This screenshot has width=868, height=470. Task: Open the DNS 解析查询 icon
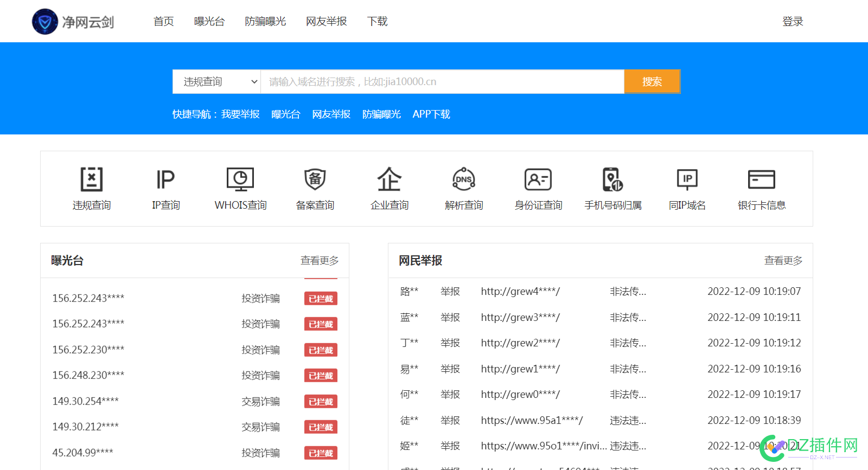[x=464, y=179]
